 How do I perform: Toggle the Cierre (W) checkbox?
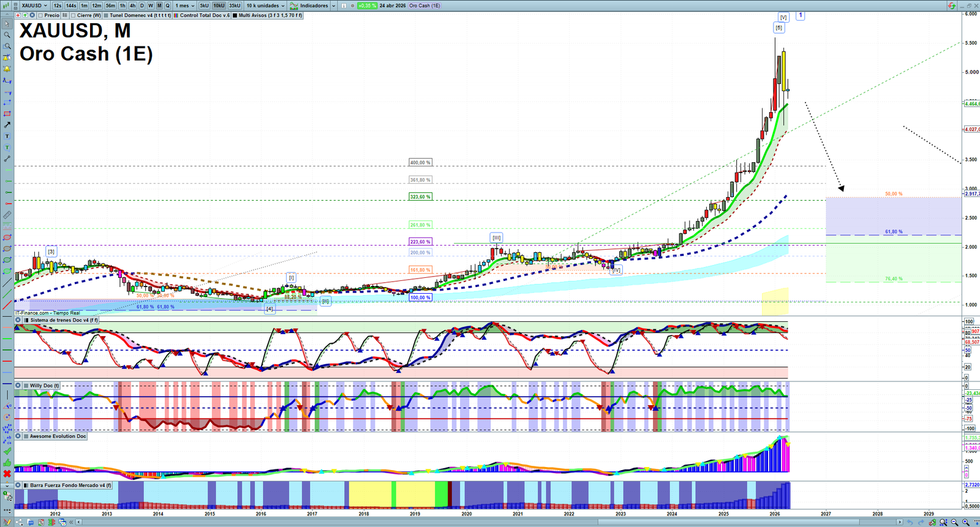[73, 15]
